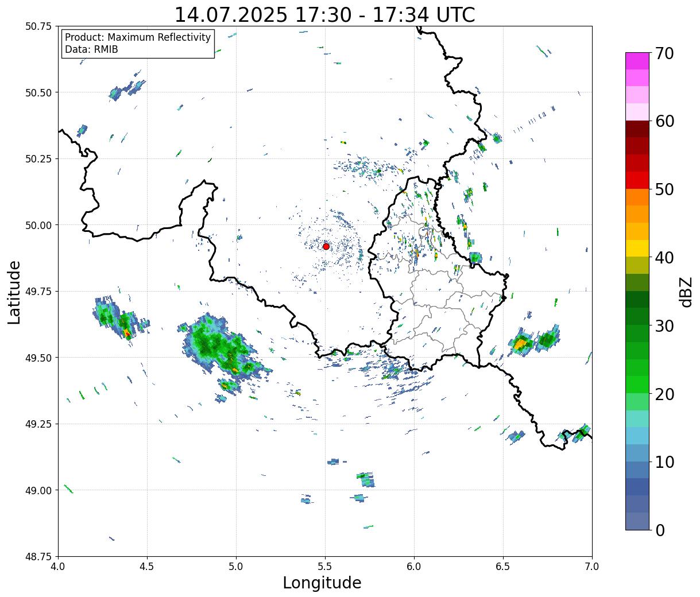
Task: Click the dark maroon swatch just below 60 dBZ
Action: coord(637,129)
